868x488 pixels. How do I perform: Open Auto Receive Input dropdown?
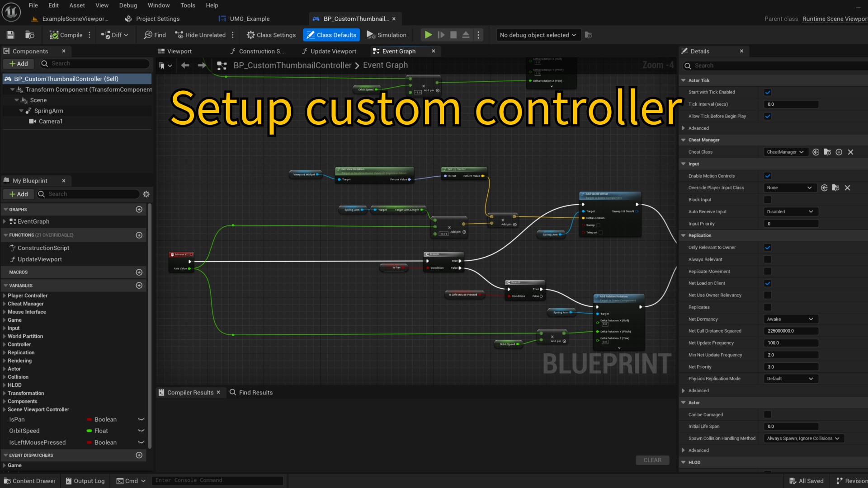(x=791, y=211)
